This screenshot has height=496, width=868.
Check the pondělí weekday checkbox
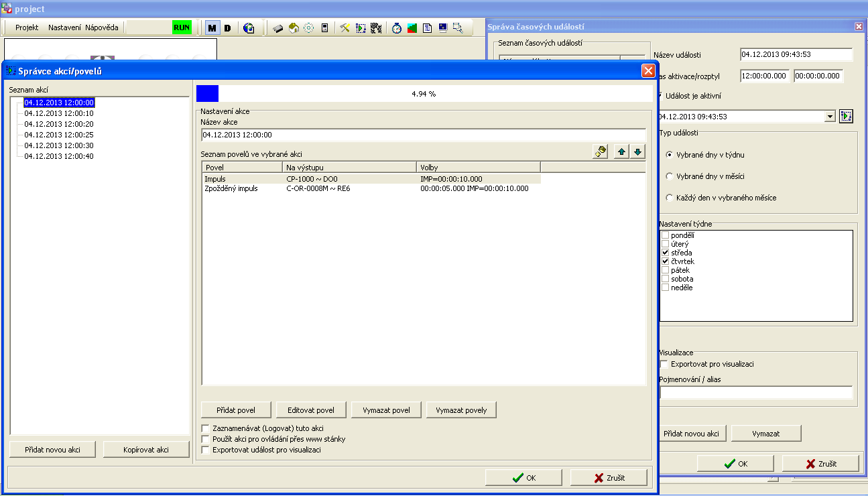click(665, 235)
